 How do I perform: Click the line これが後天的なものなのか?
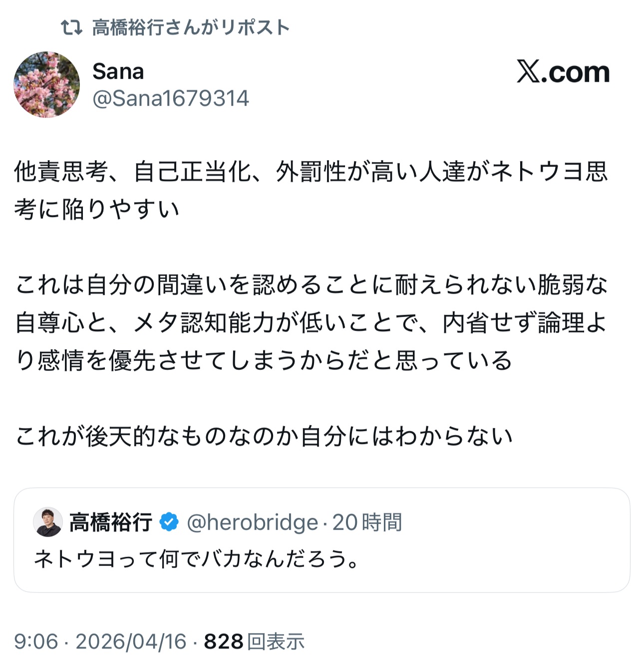pyautogui.click(x=264, y=437)
